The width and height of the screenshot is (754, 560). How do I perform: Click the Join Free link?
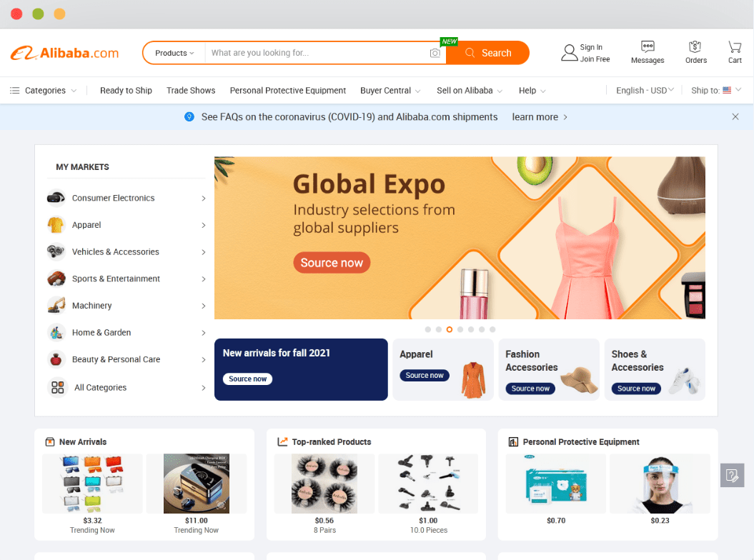[x=595, y=59]
